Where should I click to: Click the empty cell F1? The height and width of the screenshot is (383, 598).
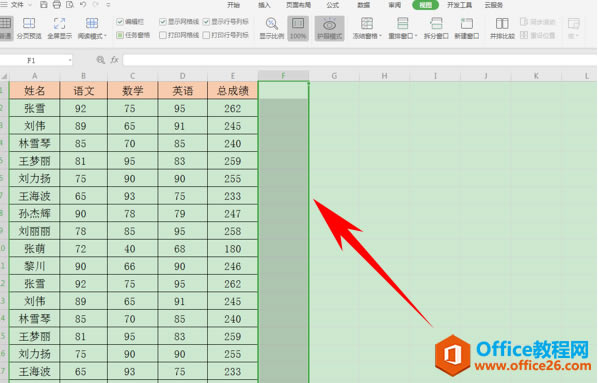(x=283, y=90)
